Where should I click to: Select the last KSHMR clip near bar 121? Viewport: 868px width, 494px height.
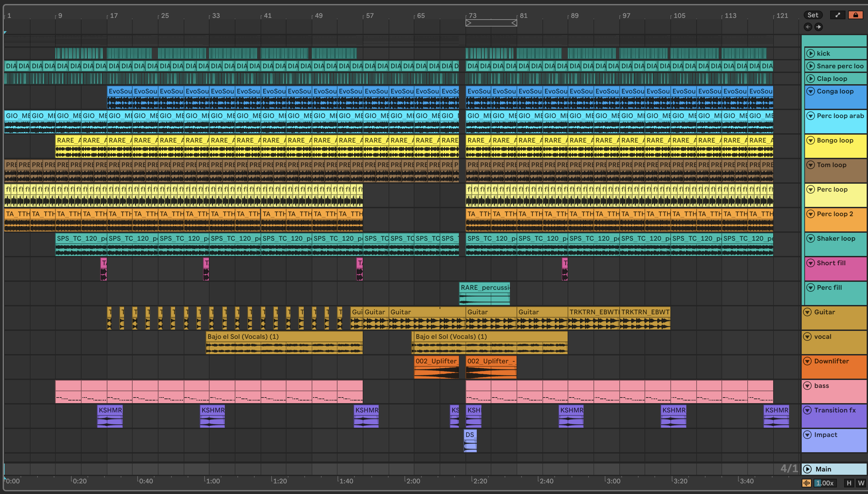pos(776,416)
